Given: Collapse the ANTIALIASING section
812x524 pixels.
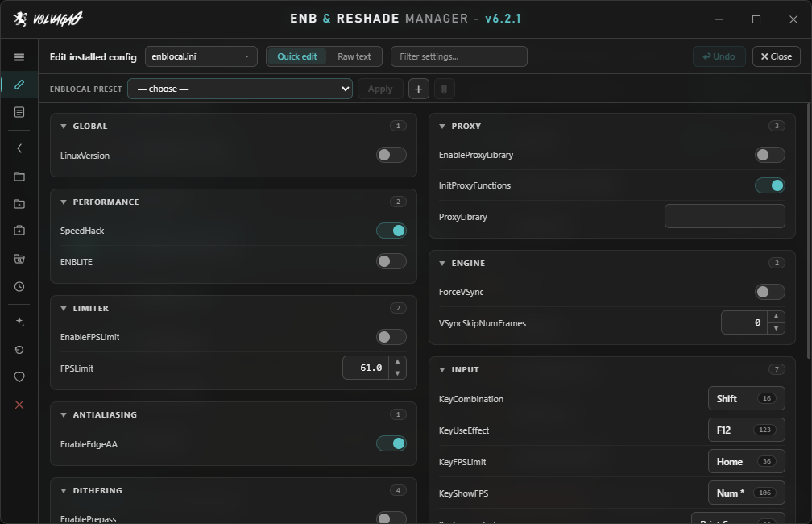Looking at the screenshot, I should (x=64, y=415).
